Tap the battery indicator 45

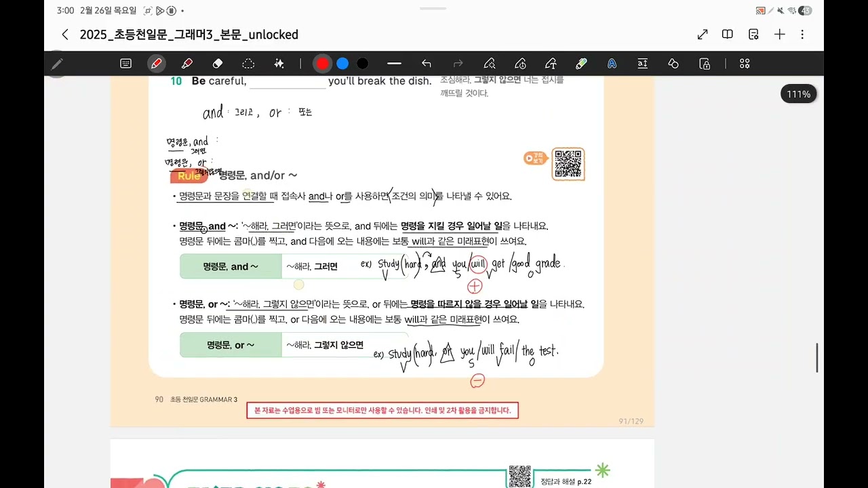tap(805, 11)
